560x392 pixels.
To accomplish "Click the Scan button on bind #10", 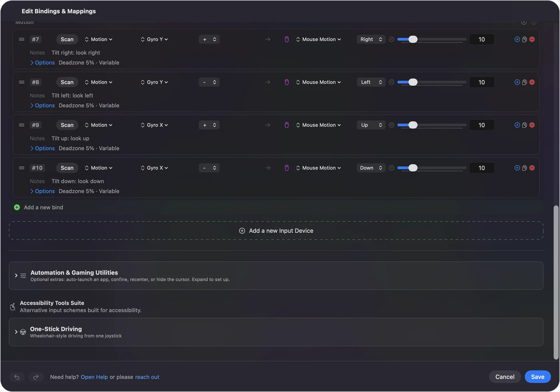I will [67, 168].
